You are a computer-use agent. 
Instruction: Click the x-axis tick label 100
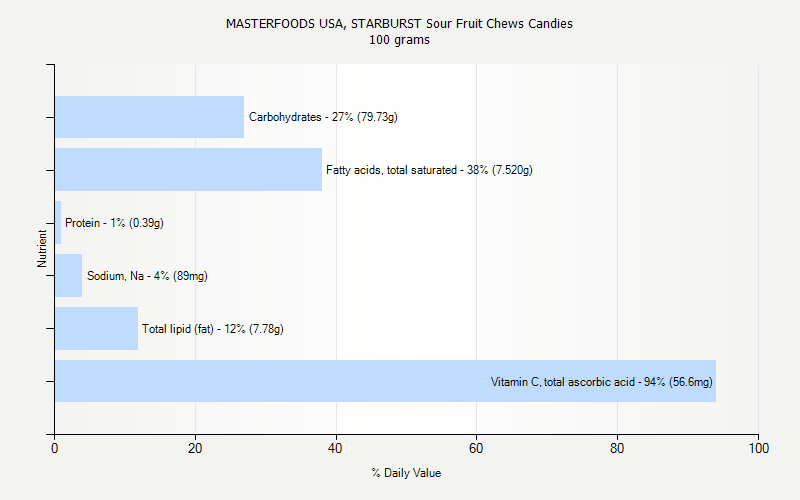pos(758,448)
